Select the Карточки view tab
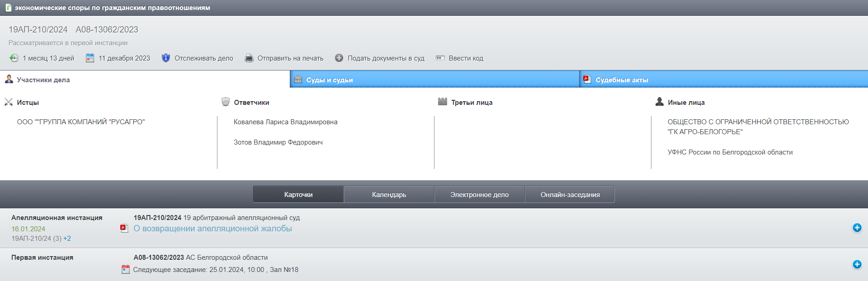868x281 pixels. click(298, 195)
